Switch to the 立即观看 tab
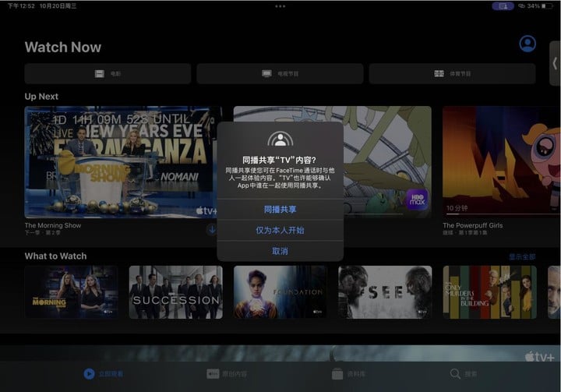 point(104,374)
